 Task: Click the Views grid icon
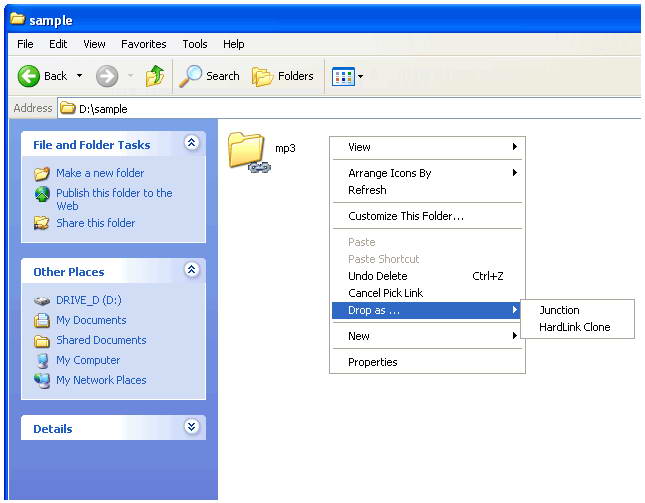[343, 76]
